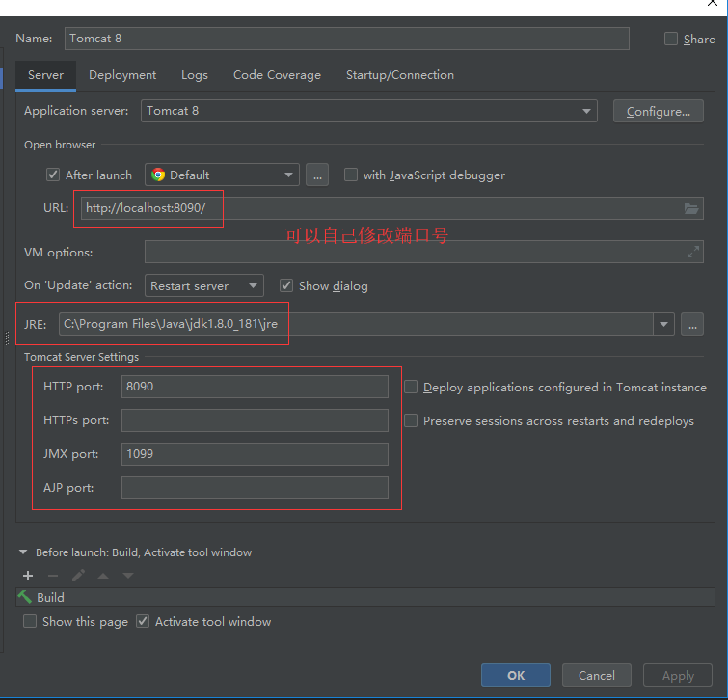Click the browse button next to browser dropdown

[x=317, y=175]
